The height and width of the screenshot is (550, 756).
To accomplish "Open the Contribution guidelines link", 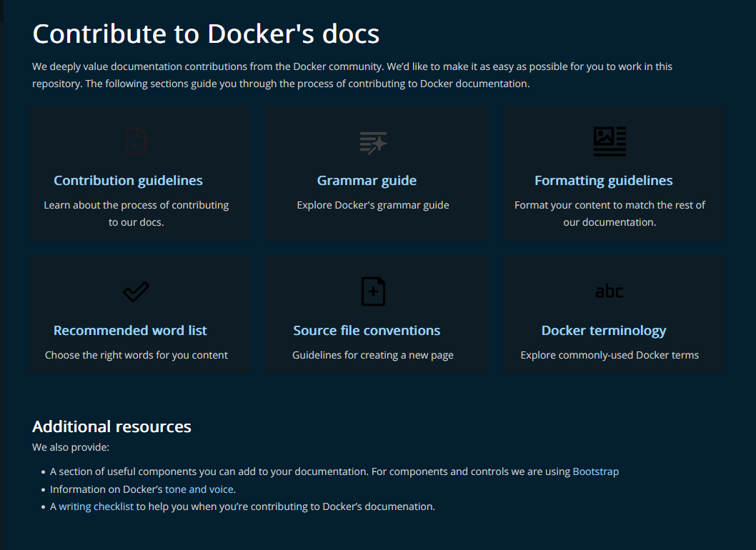I will pos(128,180).
